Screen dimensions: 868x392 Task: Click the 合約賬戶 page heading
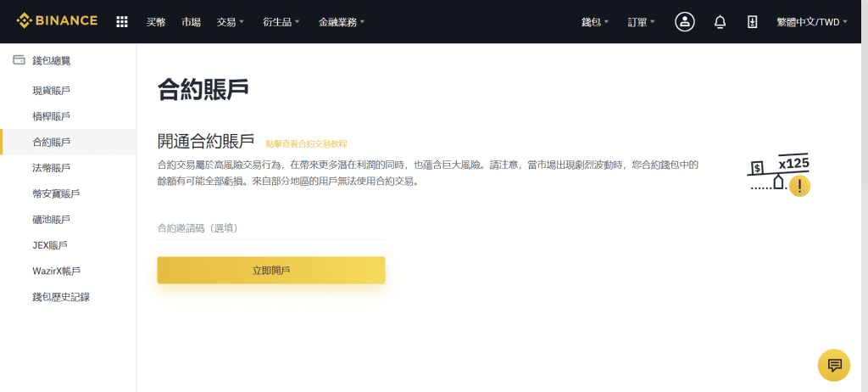203,89
